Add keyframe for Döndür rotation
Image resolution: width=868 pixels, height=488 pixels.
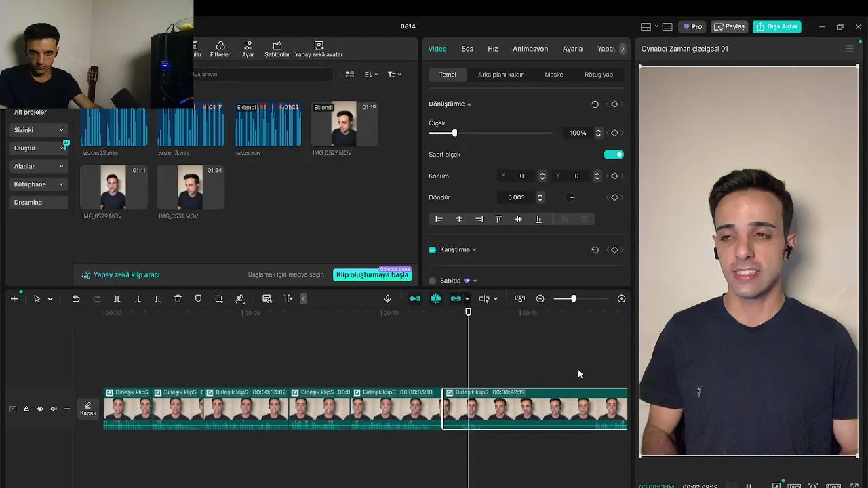(x=614, y=198)
